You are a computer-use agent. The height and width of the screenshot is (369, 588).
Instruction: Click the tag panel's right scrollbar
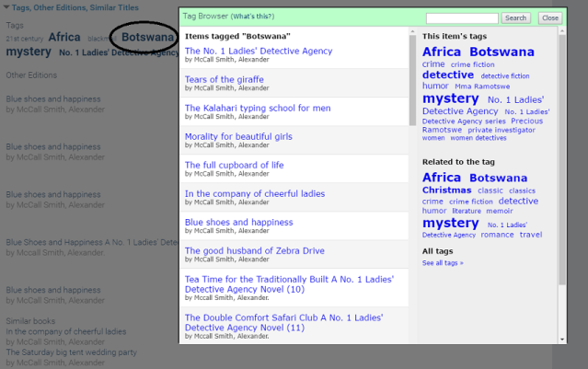(x=561, y=184)
